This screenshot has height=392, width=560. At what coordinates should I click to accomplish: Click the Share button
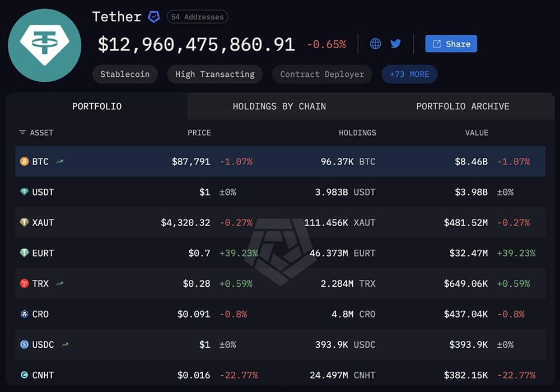click(451, 43)
